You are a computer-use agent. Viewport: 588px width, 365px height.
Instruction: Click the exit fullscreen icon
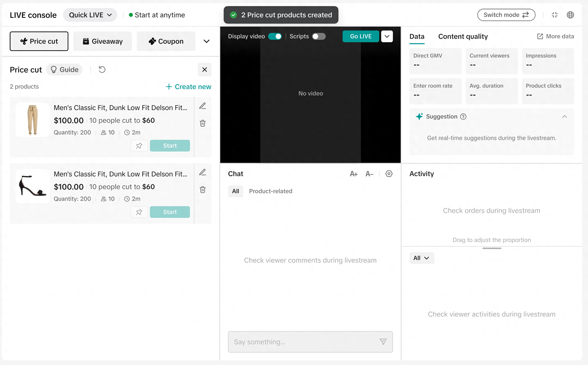pyautogui.click(x=555, y=15)
